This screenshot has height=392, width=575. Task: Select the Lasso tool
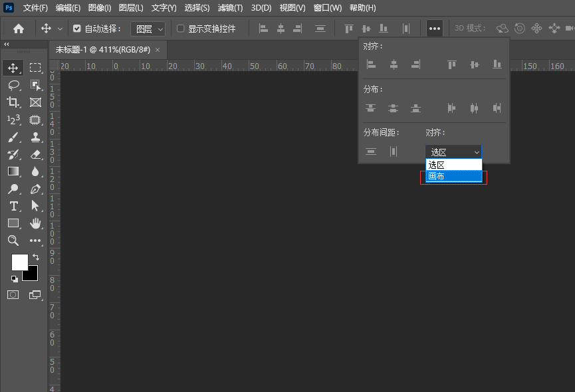coord(13,85)
